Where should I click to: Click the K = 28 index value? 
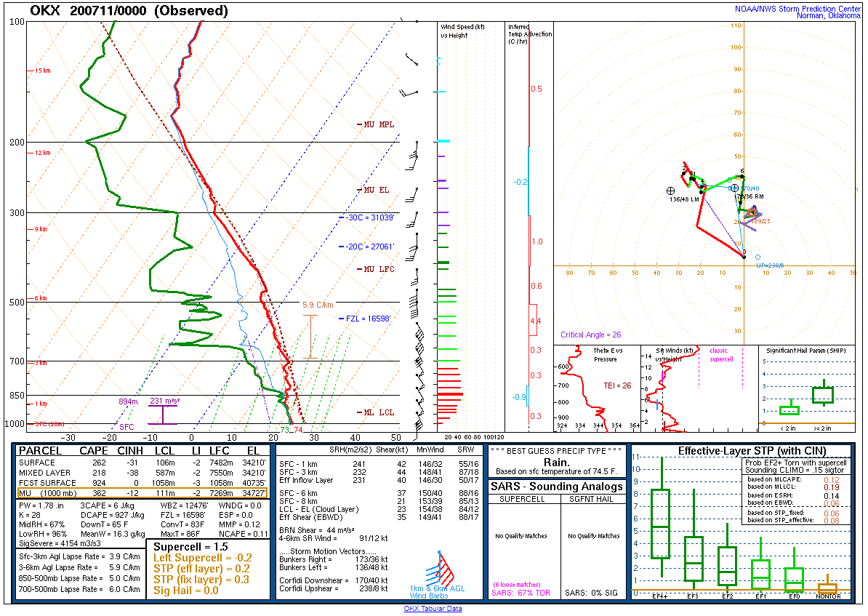pyautogui.click(x=30, y=515)
